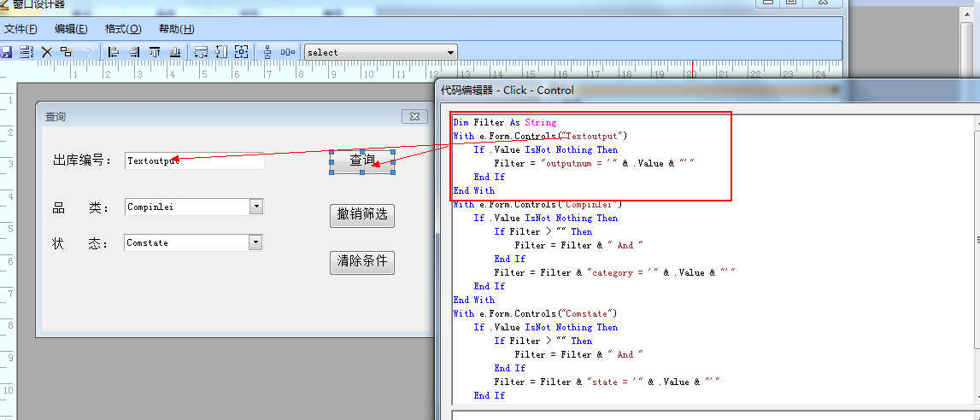The height and width of the screenshot is (420, 980).
Task: Click the align top edges icon
Action: tap(155, 52)
